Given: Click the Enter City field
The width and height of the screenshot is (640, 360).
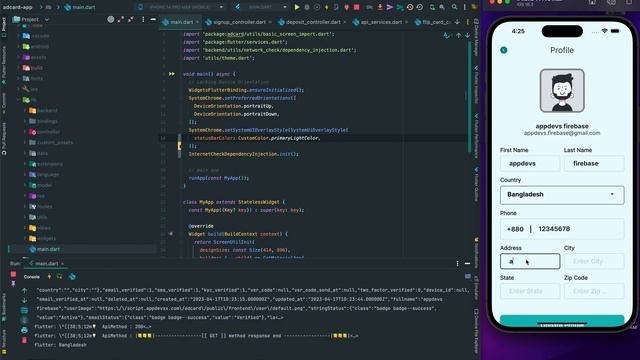Looking at the screenshot, I should (594, 261).
